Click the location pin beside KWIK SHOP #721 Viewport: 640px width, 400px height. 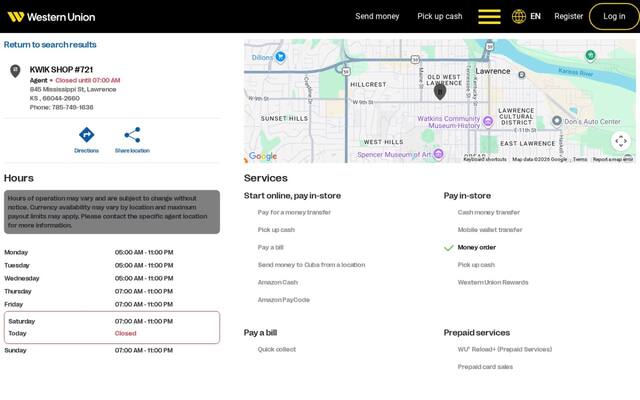[x=15, y=71]
